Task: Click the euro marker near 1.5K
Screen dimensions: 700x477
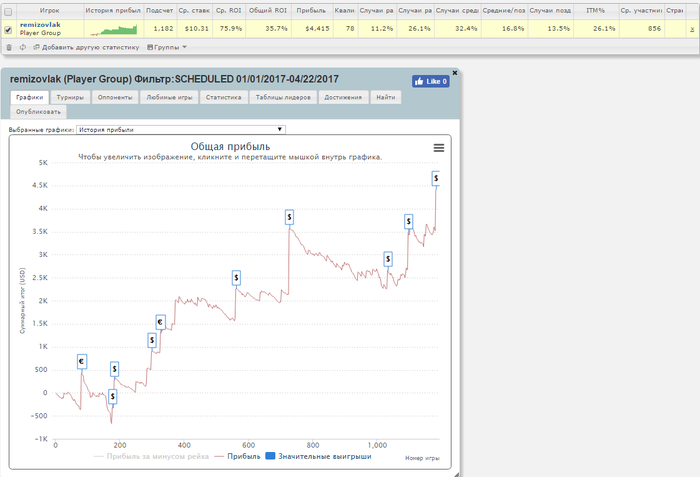Action: (160, 322)
